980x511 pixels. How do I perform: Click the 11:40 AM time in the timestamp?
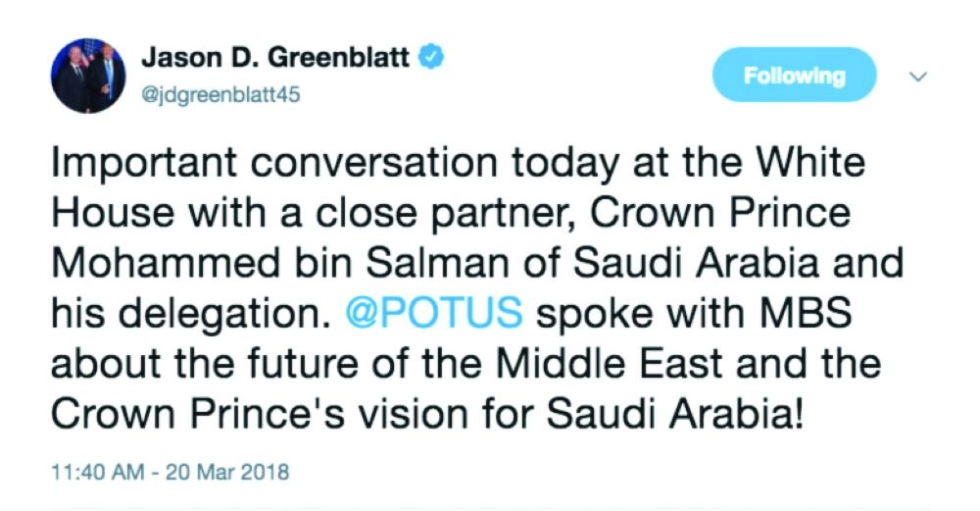coord(93,472)
